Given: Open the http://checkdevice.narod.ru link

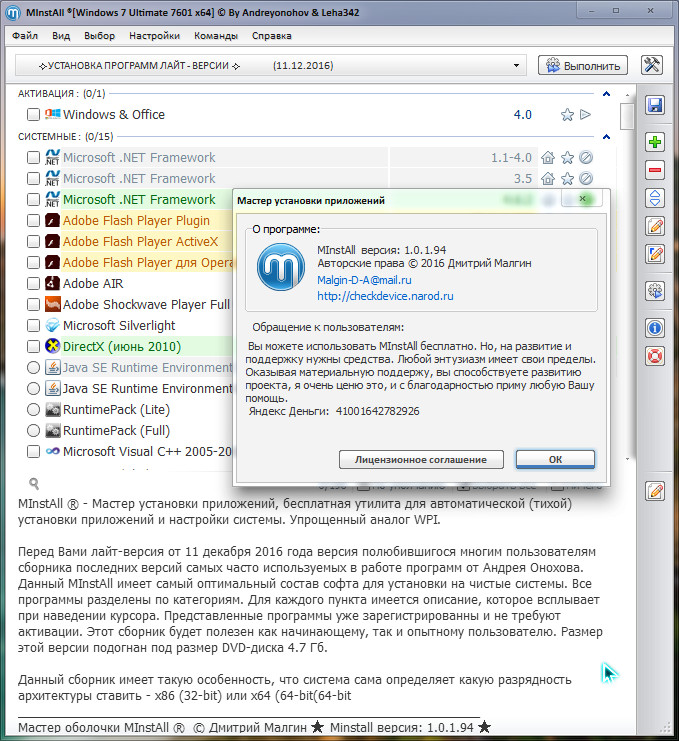Looking at the screenshot, I should pos(385,296).
